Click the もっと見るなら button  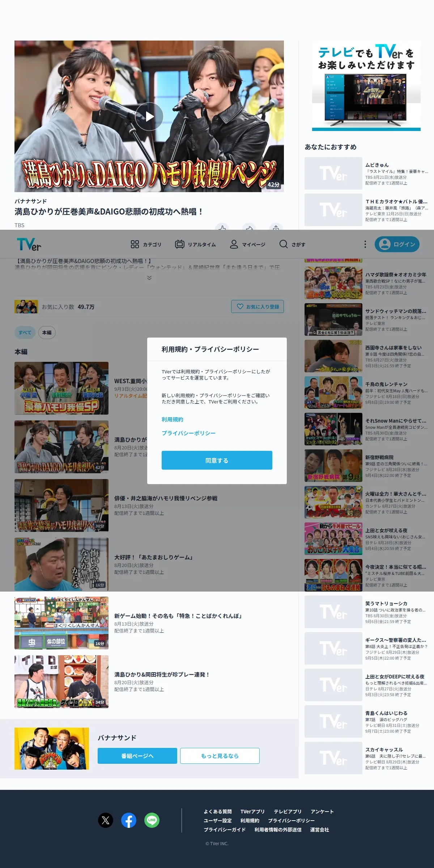pos(220,756)
